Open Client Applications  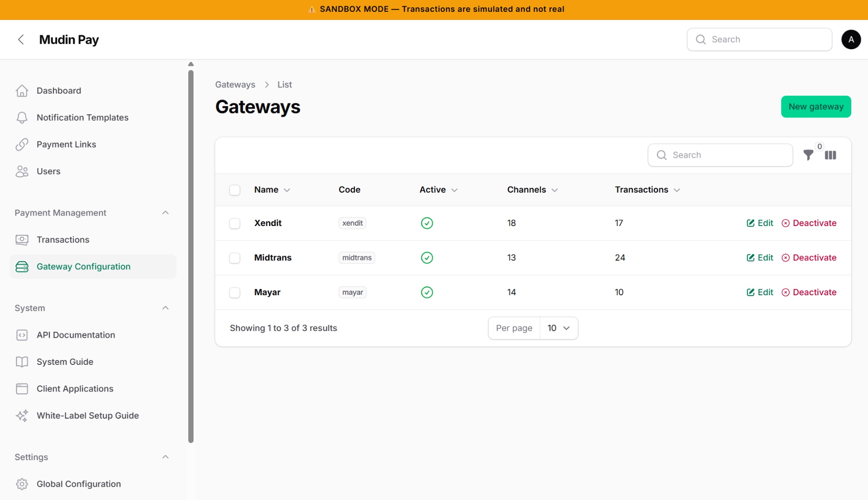(93, 389)
